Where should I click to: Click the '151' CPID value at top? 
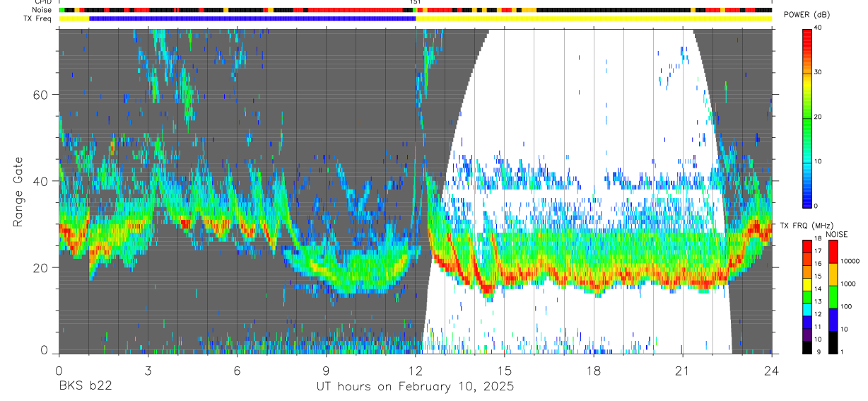pos(416,2)
